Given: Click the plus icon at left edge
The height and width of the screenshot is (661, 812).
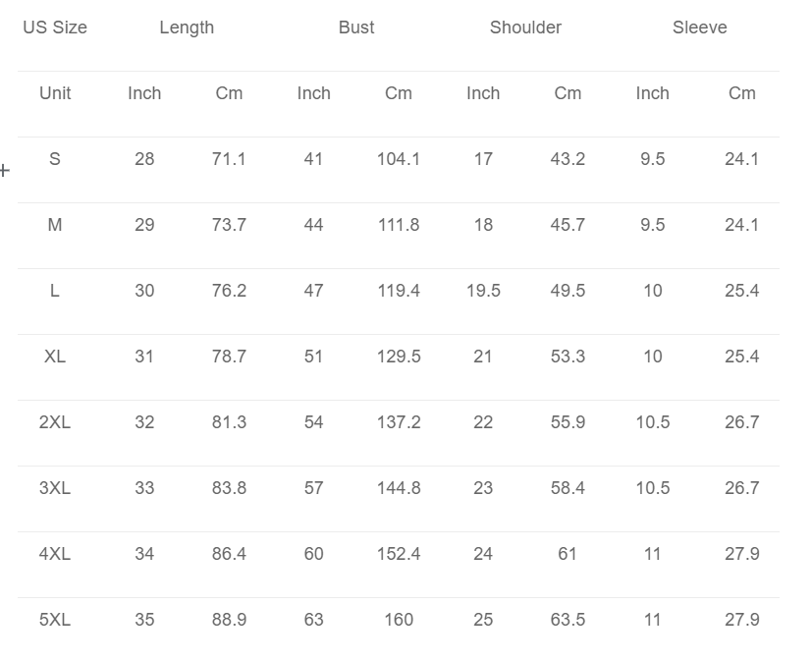Looking at the screenshot, I should pos(5,171).
